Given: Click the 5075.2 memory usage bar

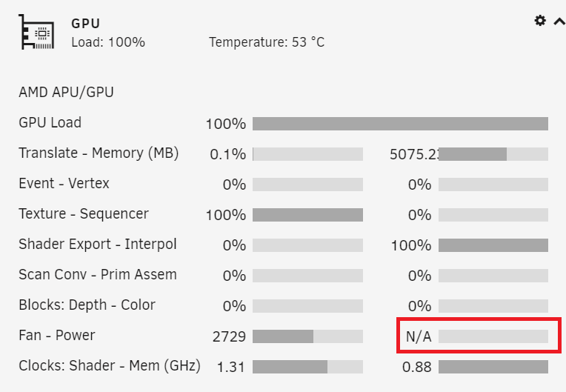Looking at the screenshot, I should pos(493,154).
